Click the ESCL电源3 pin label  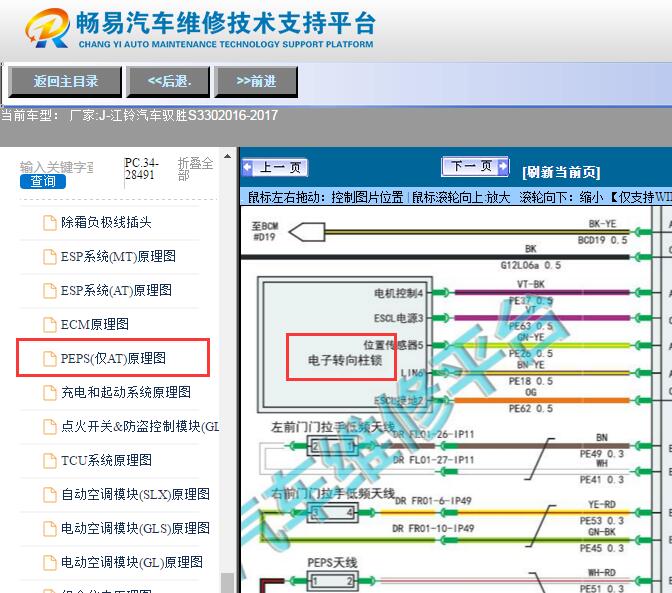(399, 318)
